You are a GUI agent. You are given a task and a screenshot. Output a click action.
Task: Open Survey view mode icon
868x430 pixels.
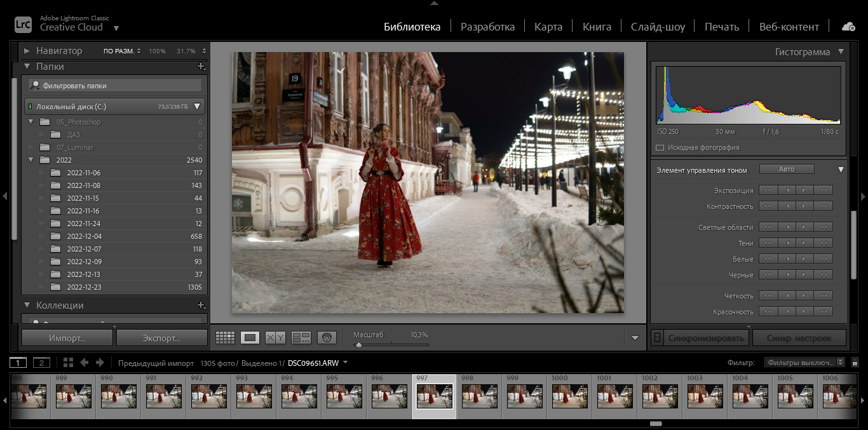(x=301, y=338)
